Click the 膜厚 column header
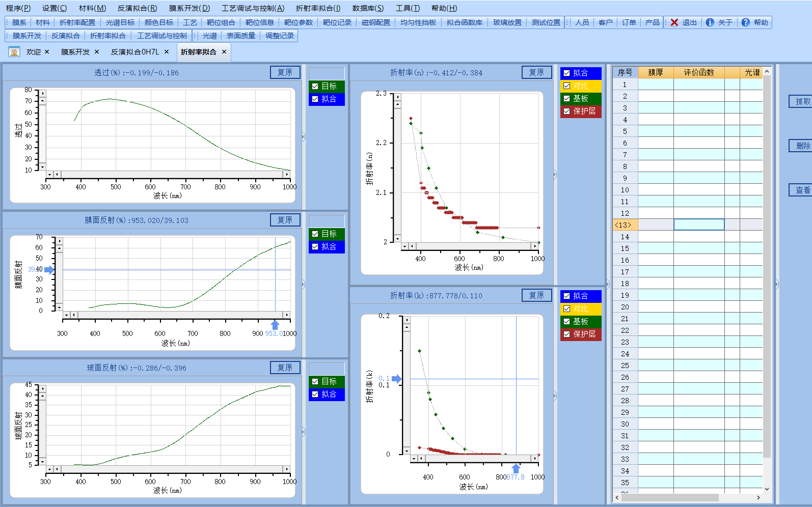The width and height of the screenshot is (812, 507). point(656,72)
